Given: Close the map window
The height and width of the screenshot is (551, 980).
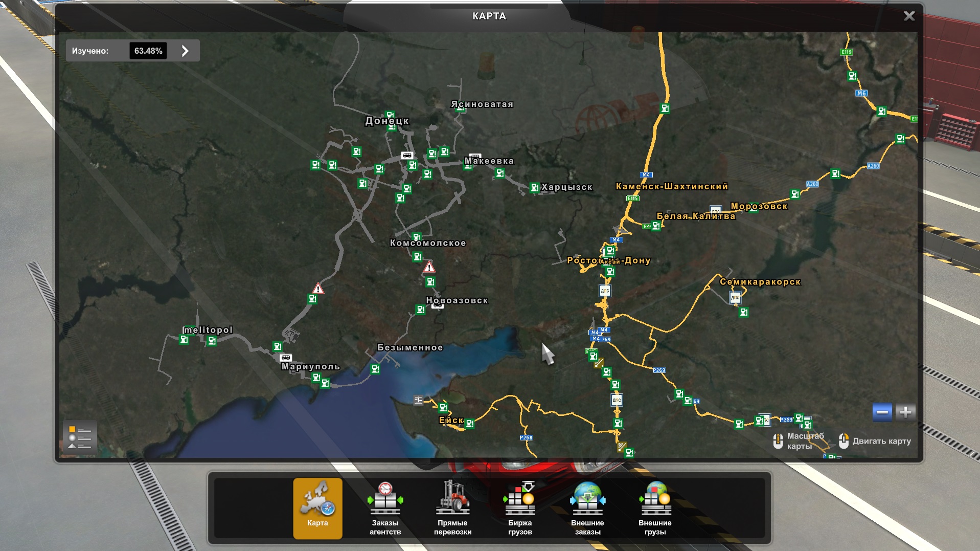Looking at the screenshot, I should coord(909,16).
